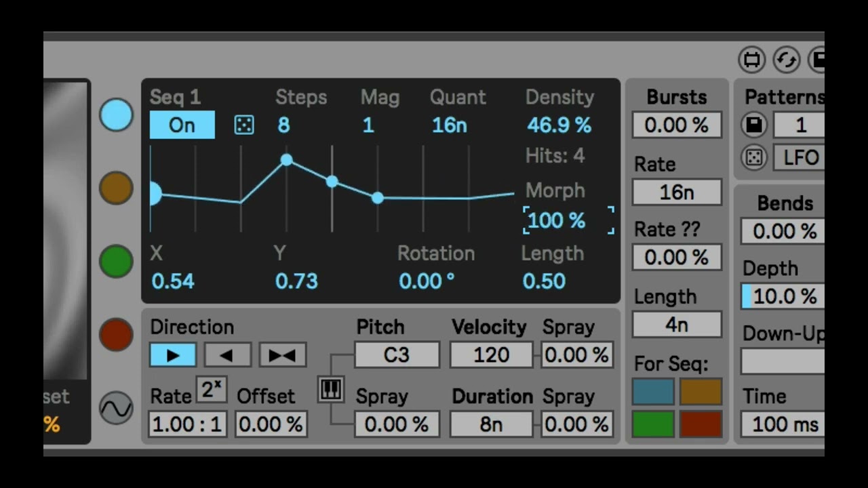Click the piano keyboard icon near Pitch
Image resolution: width=868 pixels, height=488 pixels.
[x=331, y=389]
